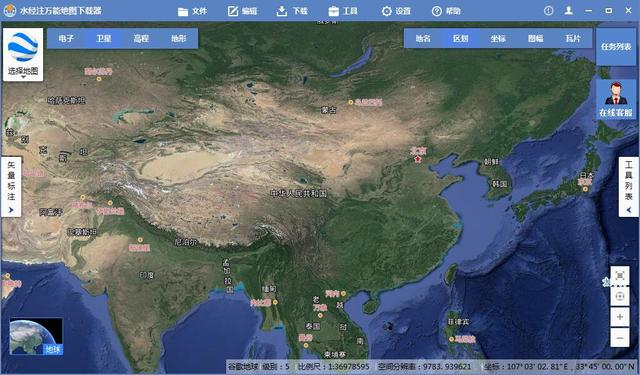The image size is (640, 375).
Task: Click the 地球 globe thumbnail
Action: (36, 336)
